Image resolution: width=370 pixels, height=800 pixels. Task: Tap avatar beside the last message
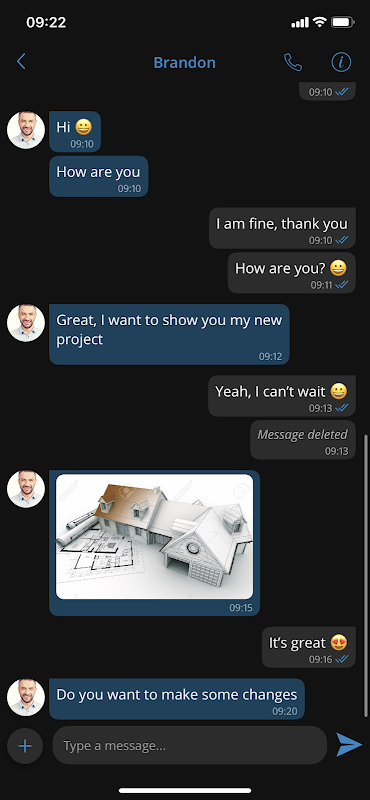click(x=26, y=697)
